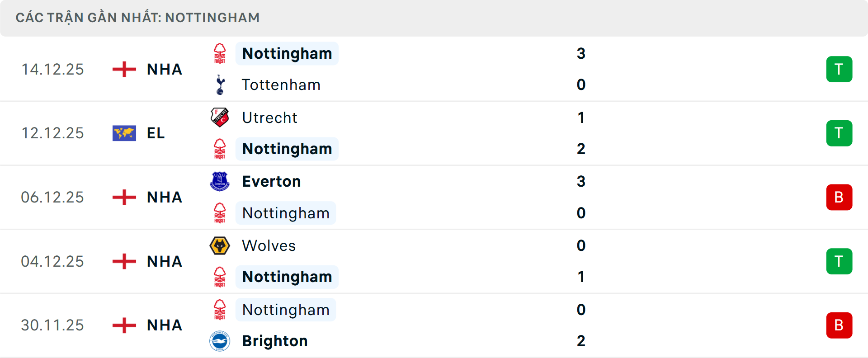Screen dimensions: 868x358
Task: Open the Utrecht team link
Action: pos(269,118)
